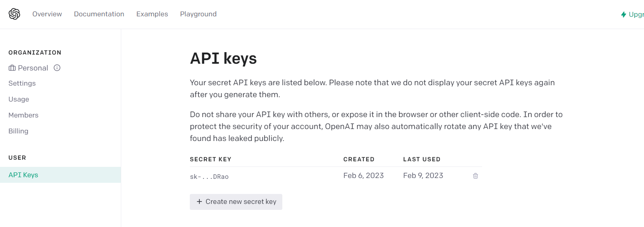
Task: Go to Billing in the sidebar
Action: click(18, 131)
